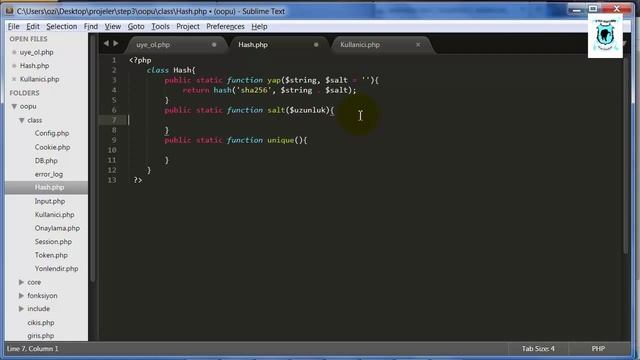Select Hash.php in folder tree

point(49,187)
